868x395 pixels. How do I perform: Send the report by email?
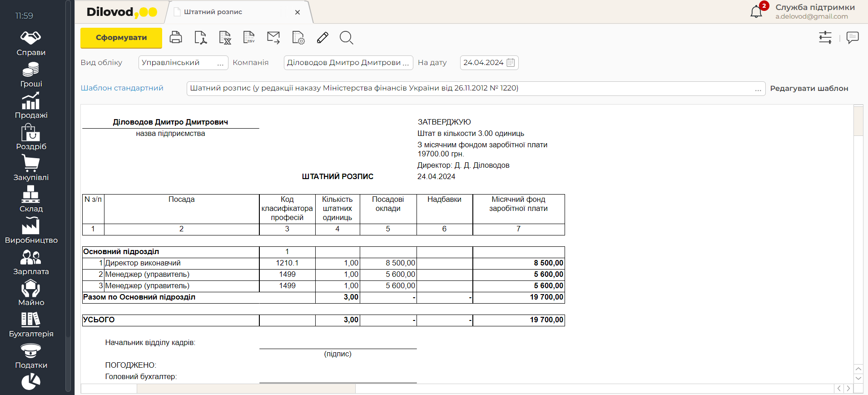[x=273, y=37]
